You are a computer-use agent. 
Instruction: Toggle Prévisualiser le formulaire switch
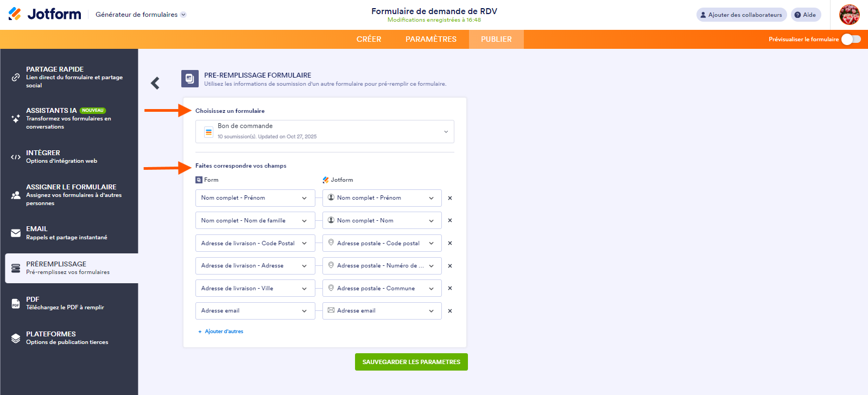pos(851,39)
